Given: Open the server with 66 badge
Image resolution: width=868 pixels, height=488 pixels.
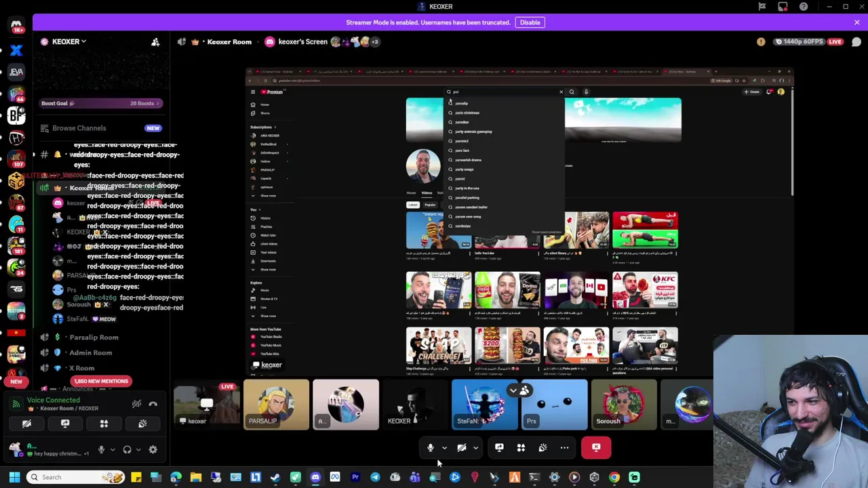Looking at the screenshot, I should click(x=16, y=94).
